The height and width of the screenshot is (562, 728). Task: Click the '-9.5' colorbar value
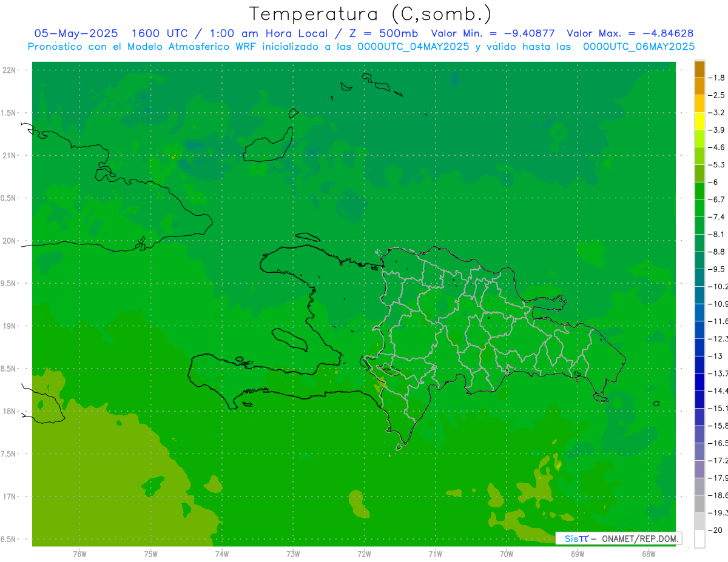pyautogui.click(x=716, y=269)
